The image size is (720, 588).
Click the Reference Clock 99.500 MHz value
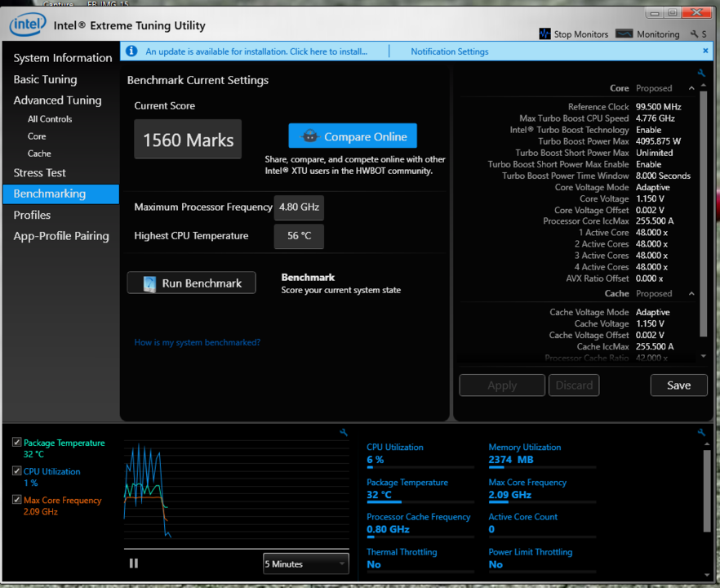[658, 106]
